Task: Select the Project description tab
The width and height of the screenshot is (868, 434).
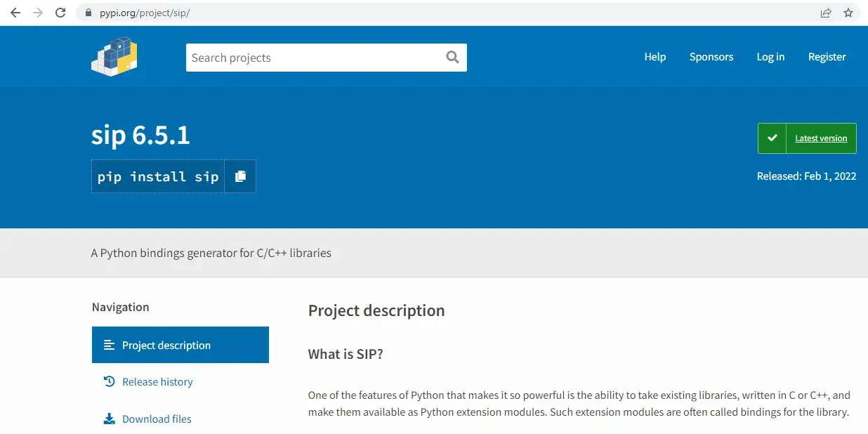Action: pos(180,345)
